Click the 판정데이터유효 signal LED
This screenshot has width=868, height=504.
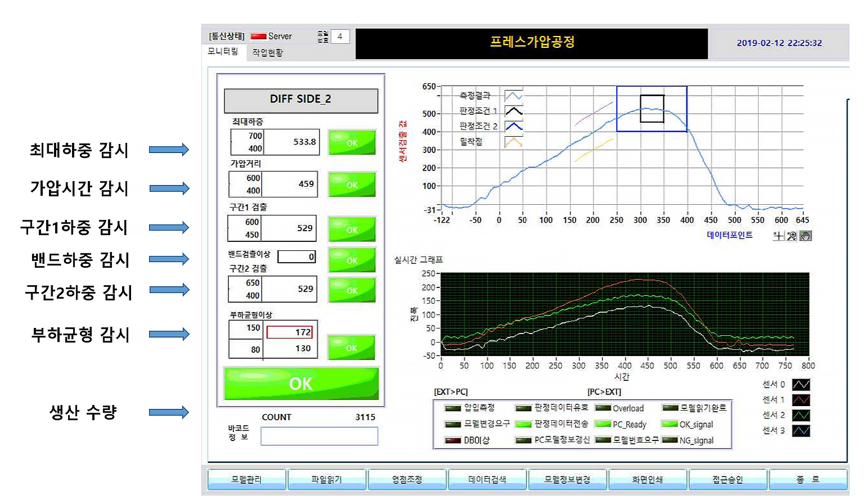(x=524, y=408)
